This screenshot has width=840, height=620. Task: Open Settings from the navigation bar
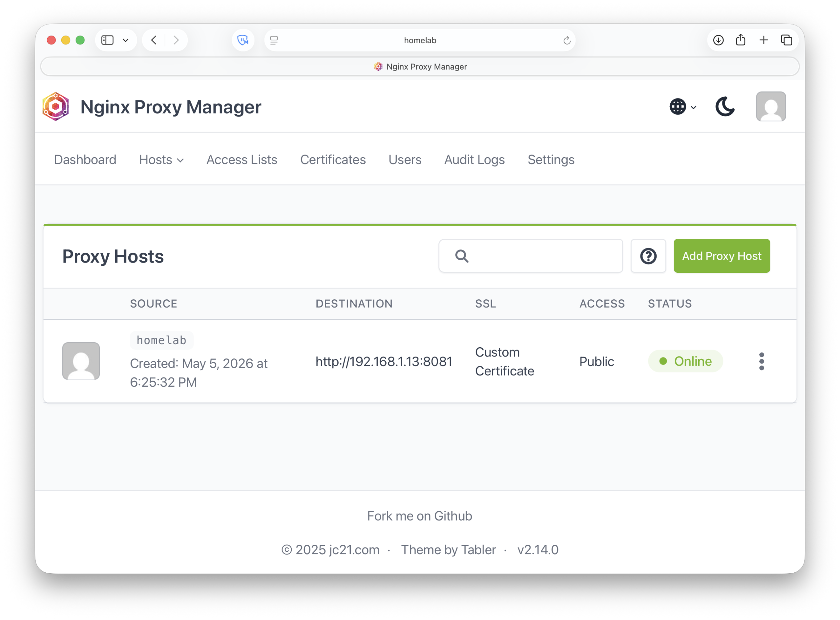tap(551, 160)
